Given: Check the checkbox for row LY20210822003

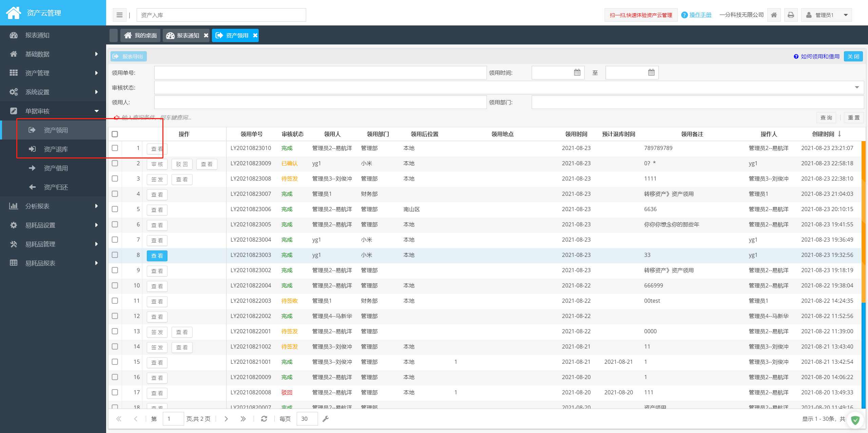Looking at the screenshot, I should click(115, 301).
